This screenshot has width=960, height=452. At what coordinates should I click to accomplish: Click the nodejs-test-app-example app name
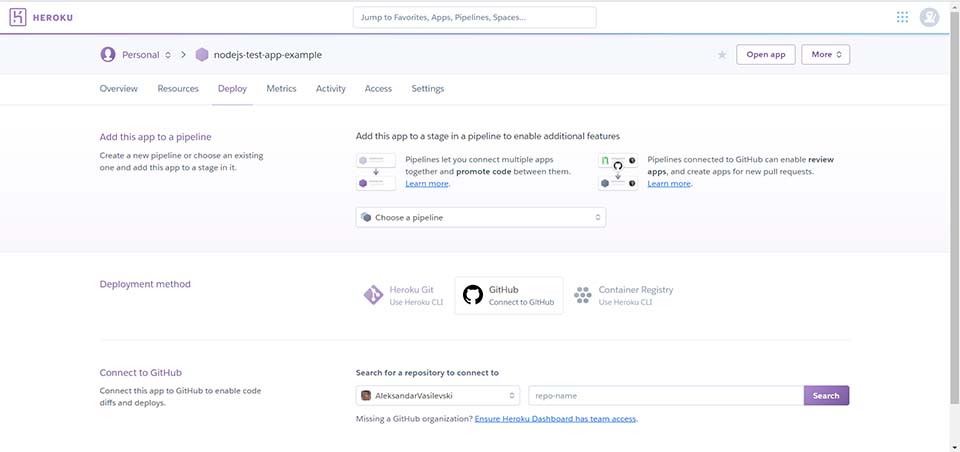[x=268, y=55]
